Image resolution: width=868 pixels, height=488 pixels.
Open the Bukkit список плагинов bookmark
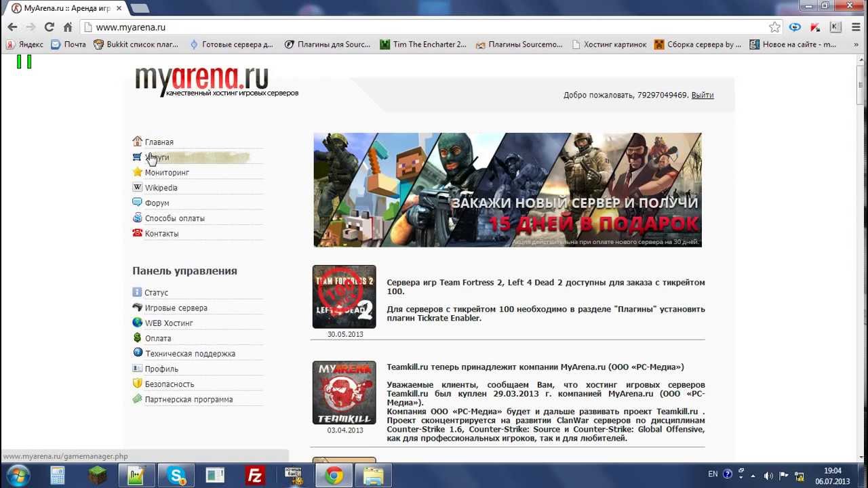[x=136, y=45]
